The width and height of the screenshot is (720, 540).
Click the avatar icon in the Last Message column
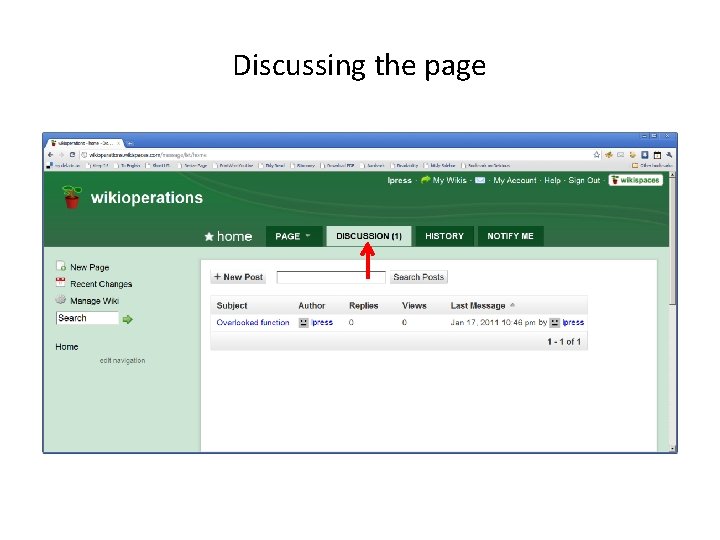[555, 322]
